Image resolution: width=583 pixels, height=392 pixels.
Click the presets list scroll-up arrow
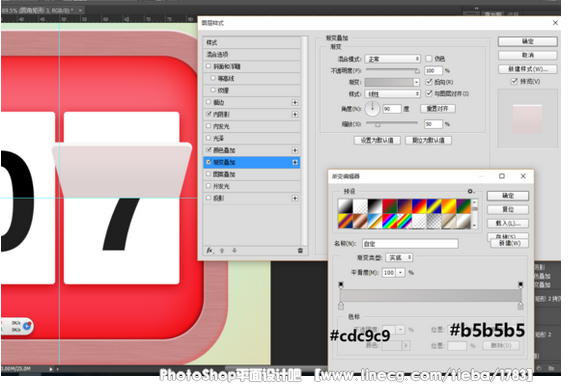point(474,203)
